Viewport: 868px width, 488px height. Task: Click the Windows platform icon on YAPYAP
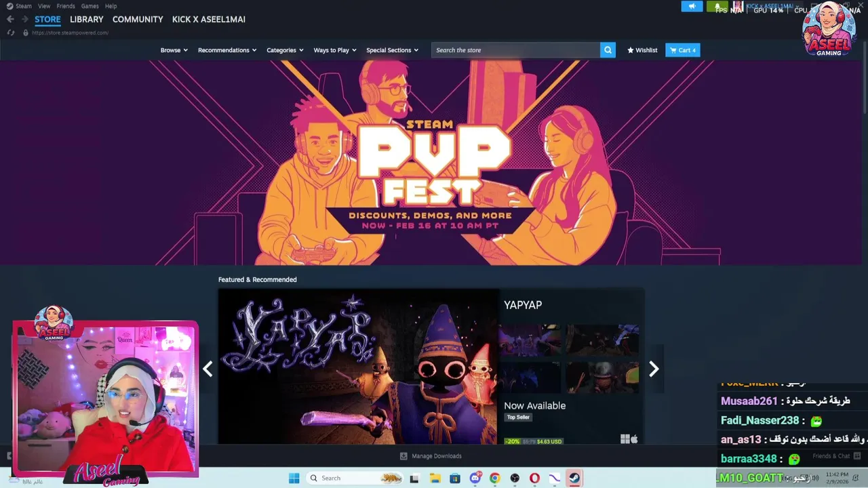pos(625,439)
